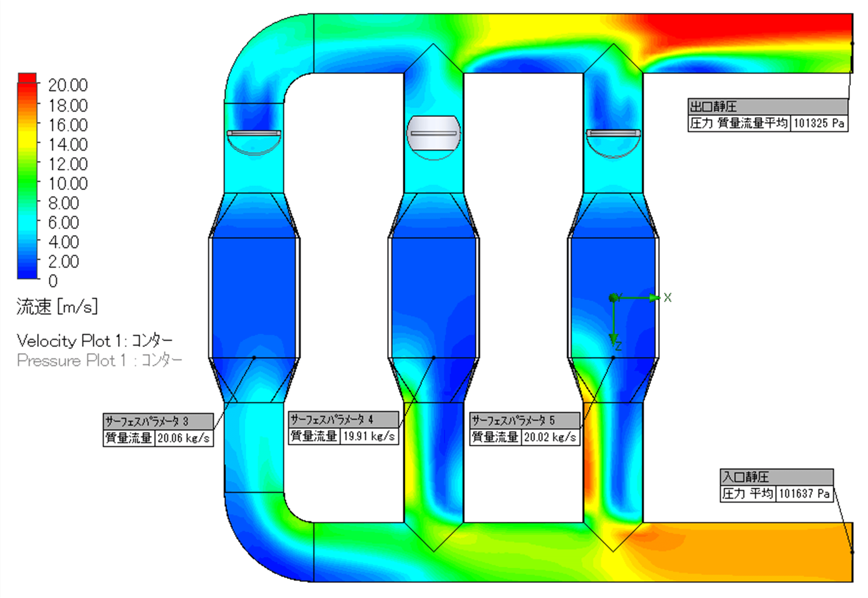Click the 入口静圧 callout header
868x598 pixels.
777,477
